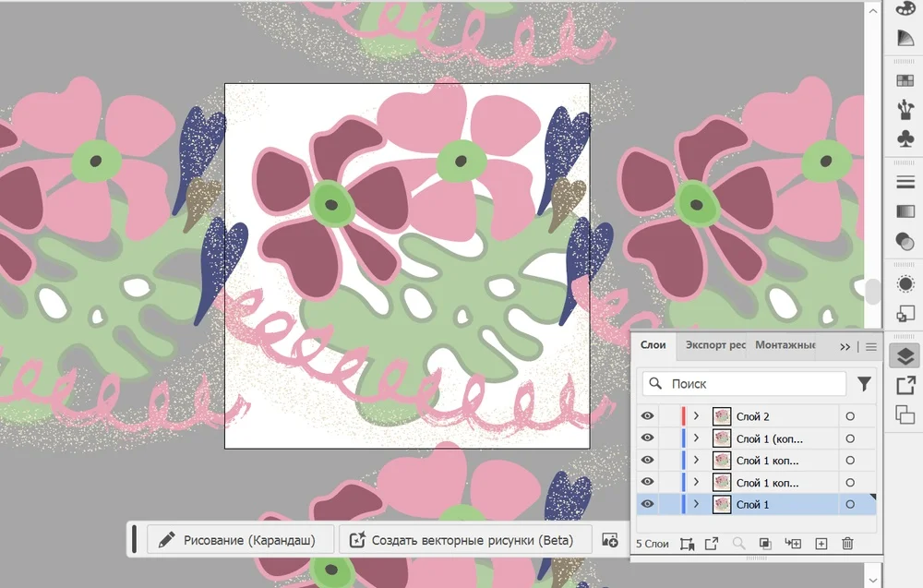This screenshot has height=588, width=923.
Task: Expand the selected Слой 1 layer
Action: coord(697,505)
